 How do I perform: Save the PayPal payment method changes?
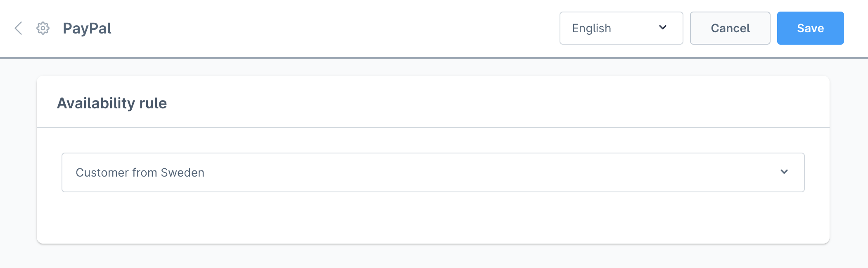pyautogui.click(x=810, y=28)
